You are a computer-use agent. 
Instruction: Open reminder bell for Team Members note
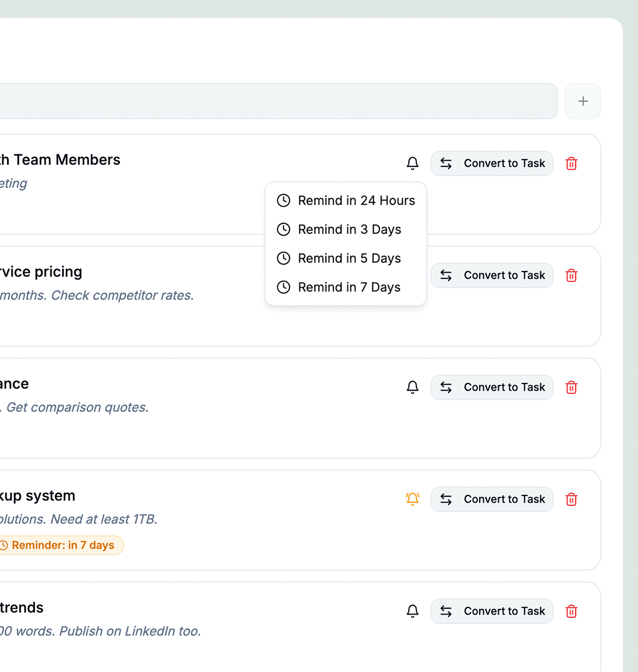point(412,163)
